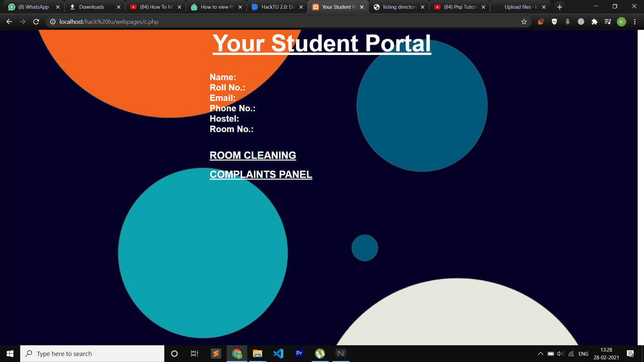Viewport: 644px width, 362px height.
Task: Open the Extensions puzzle menu
Action: pos(594,21)
